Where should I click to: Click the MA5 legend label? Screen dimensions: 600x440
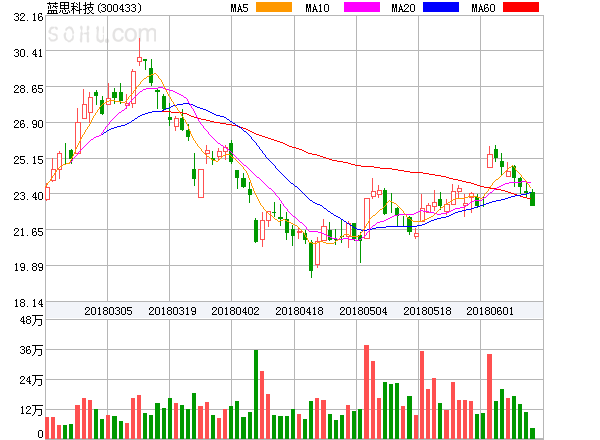tap(240, 8)
